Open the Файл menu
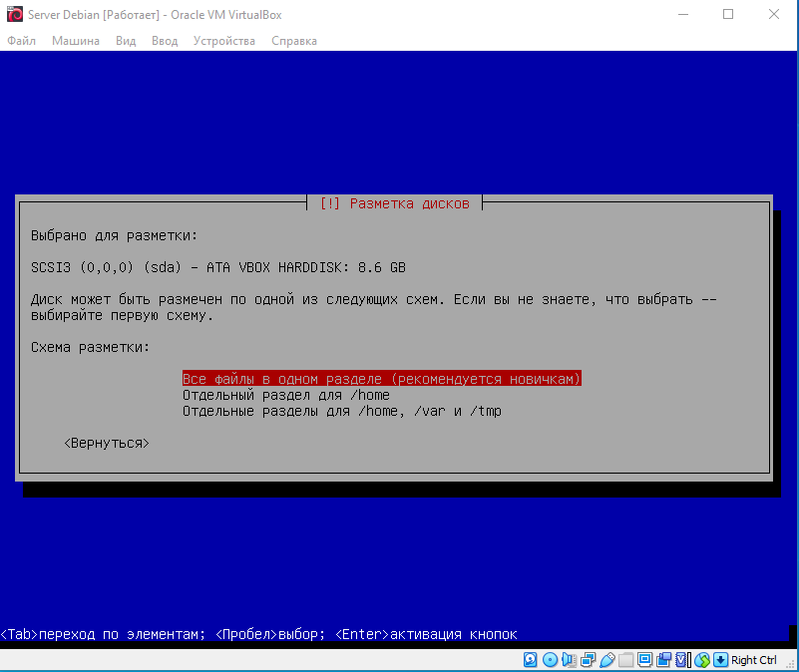This screenshot has height=672, width=799. click(x=21, y=41)
